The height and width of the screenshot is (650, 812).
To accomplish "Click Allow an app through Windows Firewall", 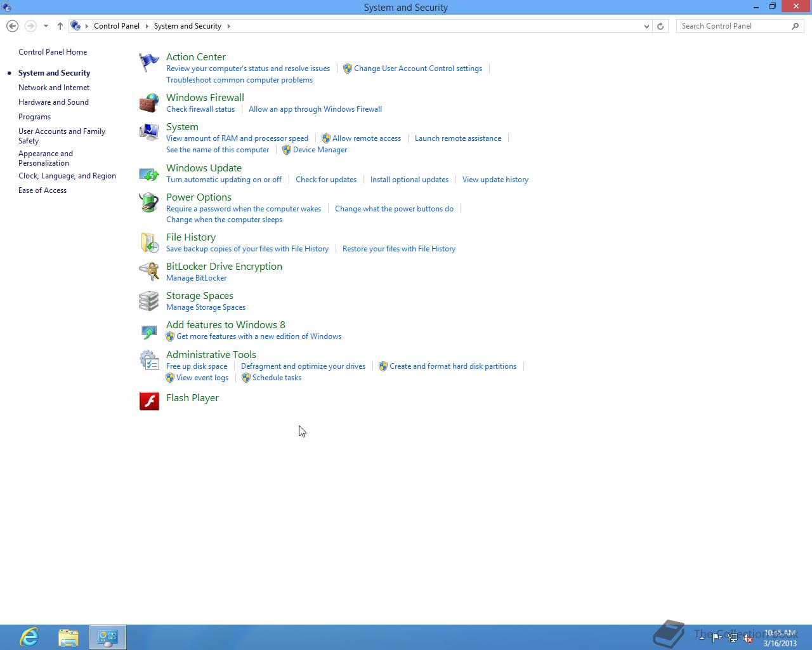I will 315,109.
